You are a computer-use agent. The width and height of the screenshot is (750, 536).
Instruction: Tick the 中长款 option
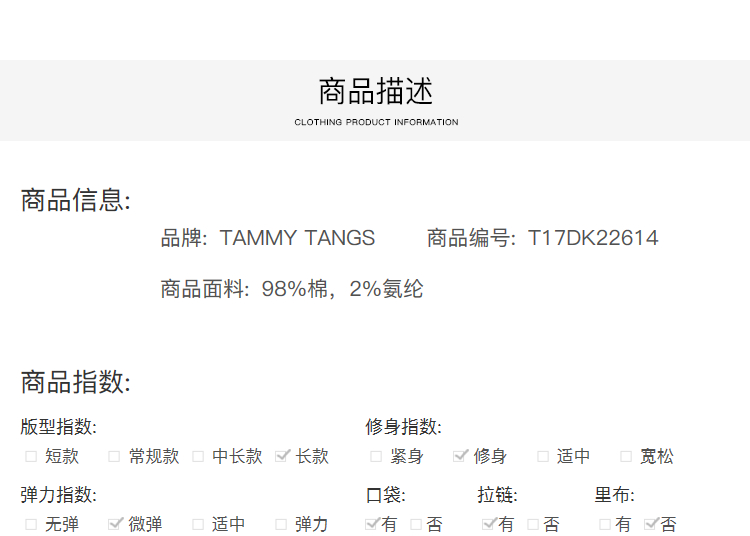(x=198, y=456)
